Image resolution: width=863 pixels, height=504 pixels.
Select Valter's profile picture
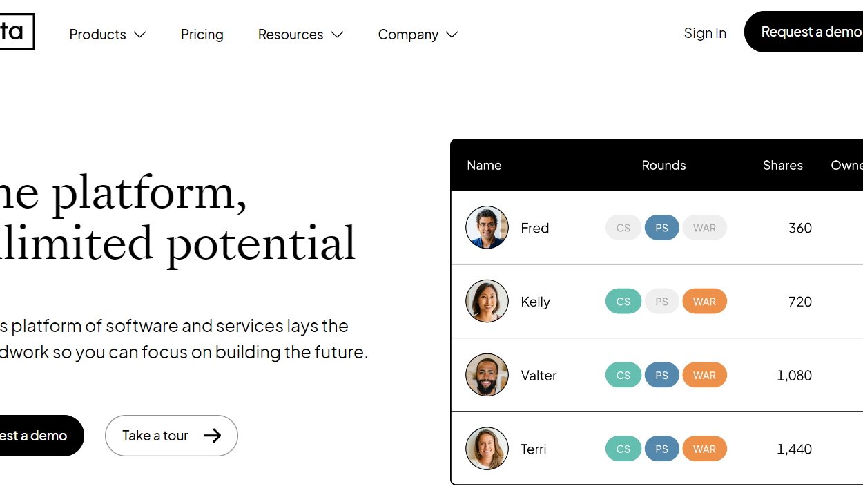487,375
